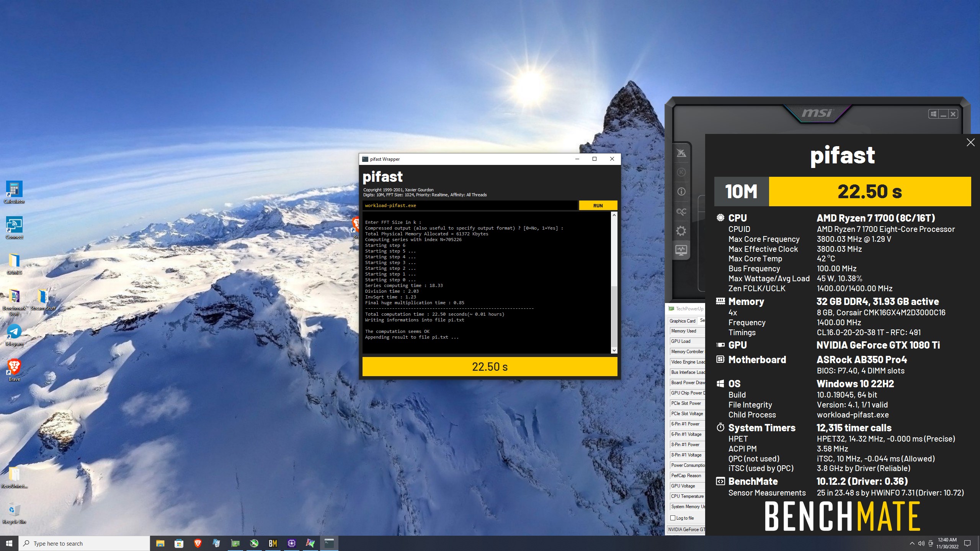The height and width of the screenshot is (551, 980).
Task: Open Afterburner settings gear icon
Action: point(681,231)
